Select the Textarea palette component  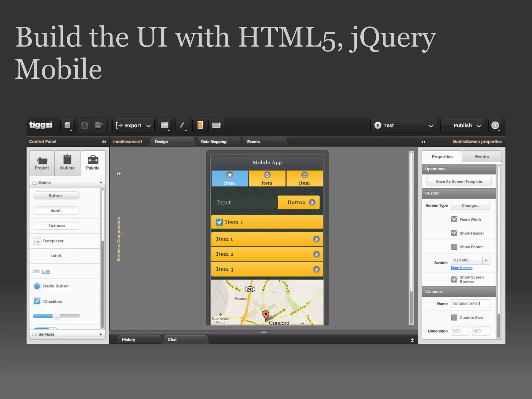coord(56,225)
